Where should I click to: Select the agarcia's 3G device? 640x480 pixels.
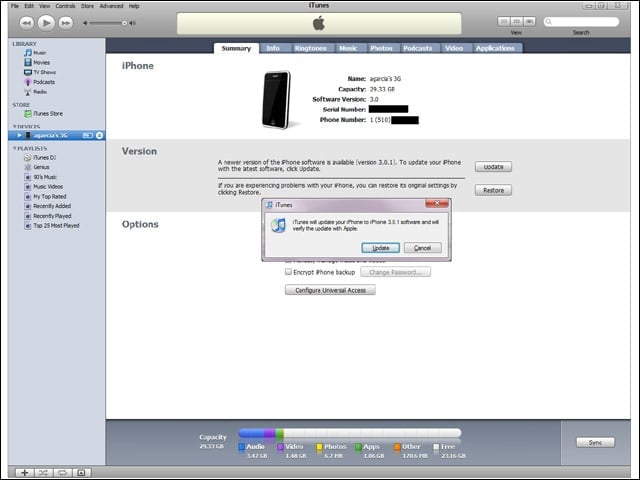tap(51, 136)
